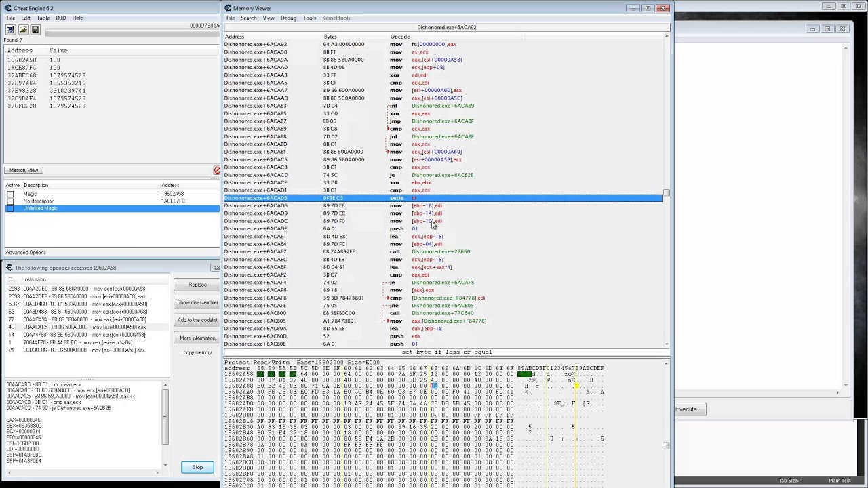Click the Bytes column header in disassembler
This screenshot has width=868, height=488.
[x=330, y=37]
